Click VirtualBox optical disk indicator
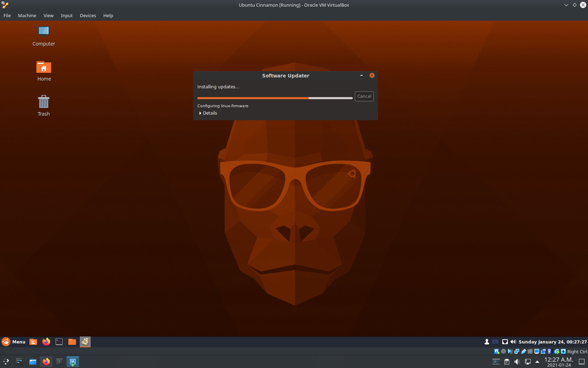Image resolution: width=588 pixels, height=368 pixels. pos(503,351)
